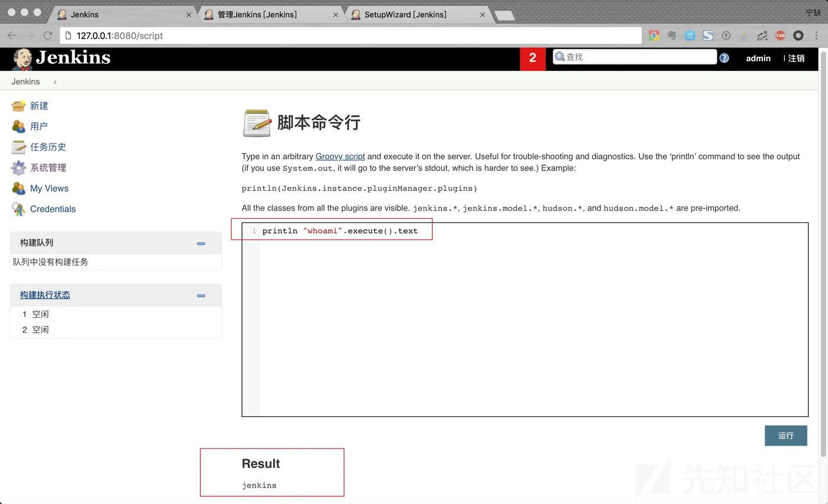Click executor 2 空闲 row
828x504 pixels.
[x=116, y=329]
